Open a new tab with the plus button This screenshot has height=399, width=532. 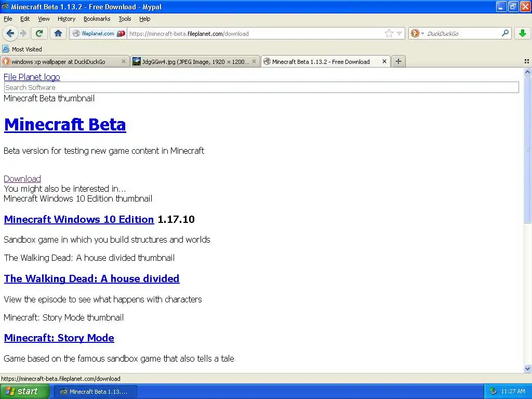(398, 61)
